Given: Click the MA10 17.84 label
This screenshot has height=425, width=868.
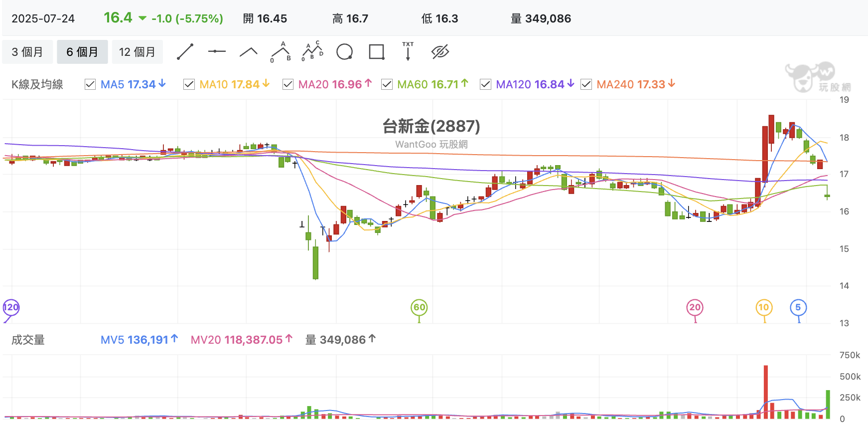Looking at the screenshot, I should (234, 84).
